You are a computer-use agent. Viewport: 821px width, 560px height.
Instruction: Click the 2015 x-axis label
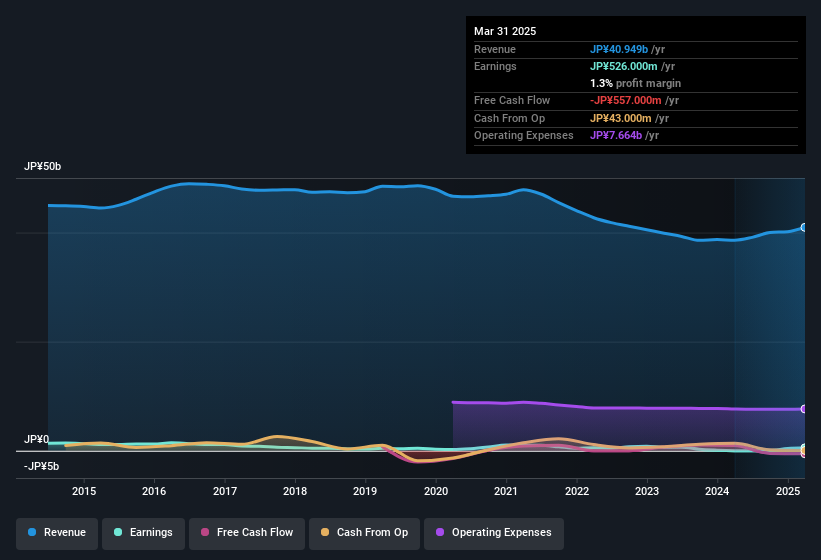84,491
